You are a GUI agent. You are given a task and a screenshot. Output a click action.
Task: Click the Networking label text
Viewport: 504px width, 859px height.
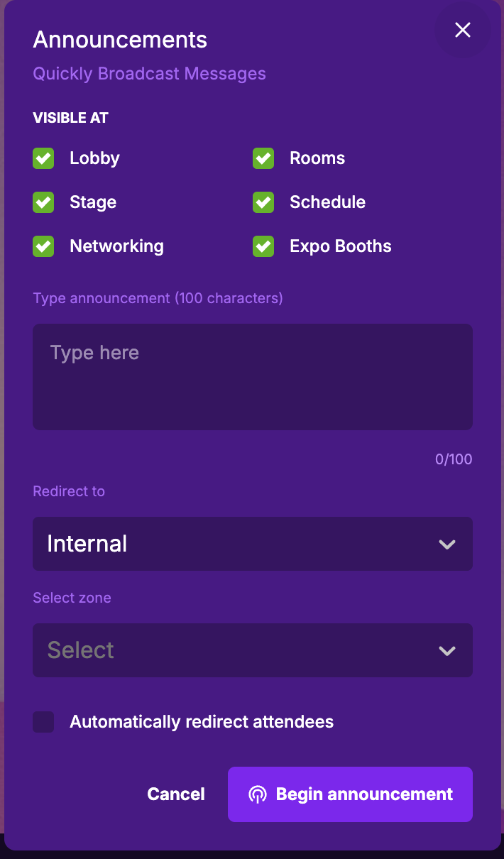pos(116,246)
